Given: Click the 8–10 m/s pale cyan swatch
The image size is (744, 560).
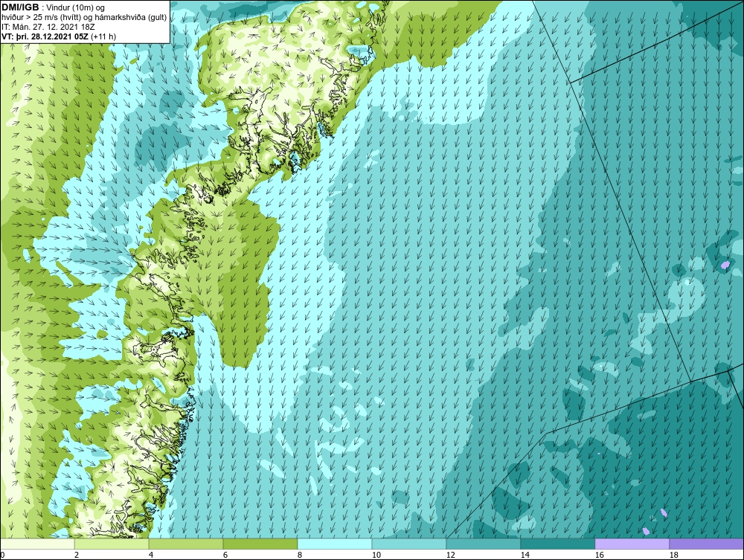Looking at the screenshot, I should (x=335, y=544).
